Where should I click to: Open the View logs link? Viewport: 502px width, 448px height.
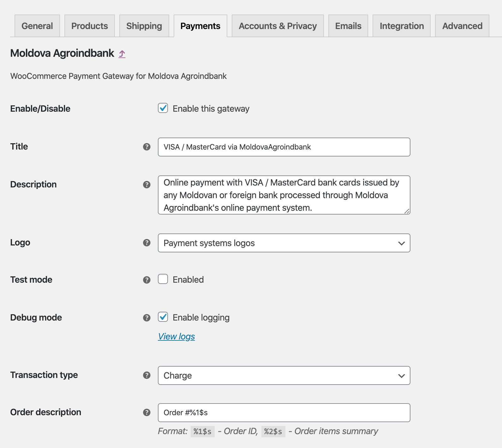click(x=176, y=337)
